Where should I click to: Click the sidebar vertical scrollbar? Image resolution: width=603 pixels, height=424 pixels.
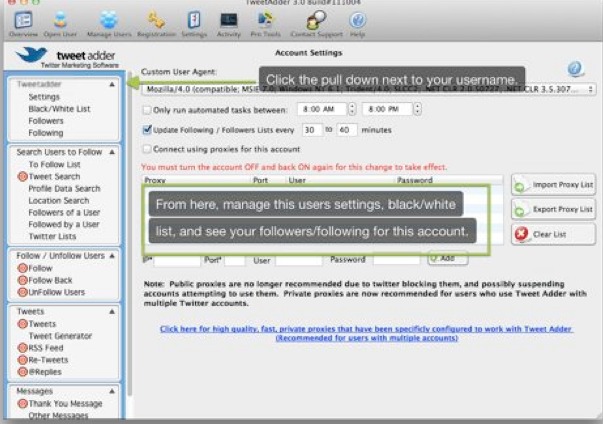tap(130, 233)
